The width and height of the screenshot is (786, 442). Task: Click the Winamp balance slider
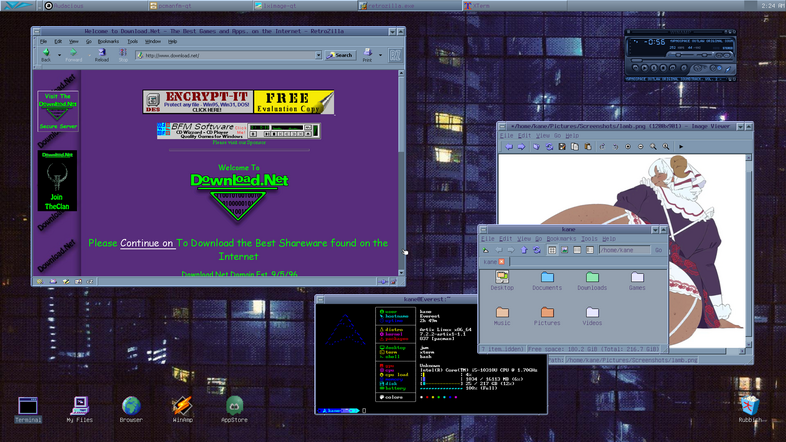tap(704, 55)
